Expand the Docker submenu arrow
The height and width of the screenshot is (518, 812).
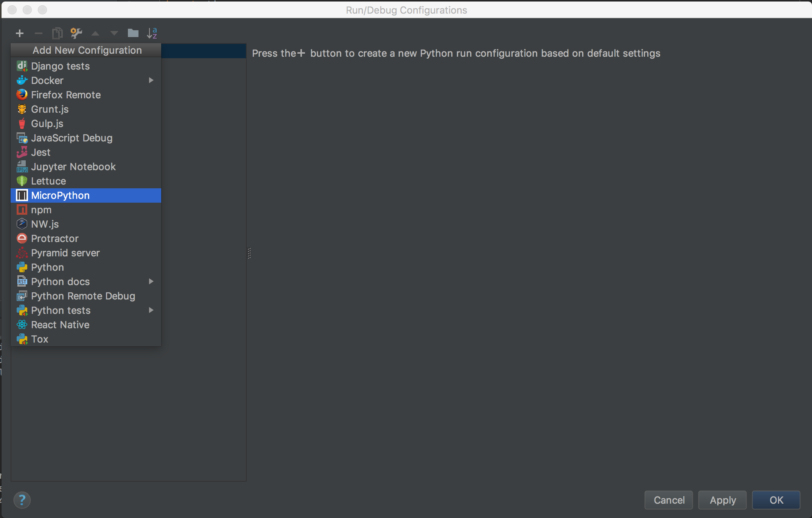click(151, 80)
